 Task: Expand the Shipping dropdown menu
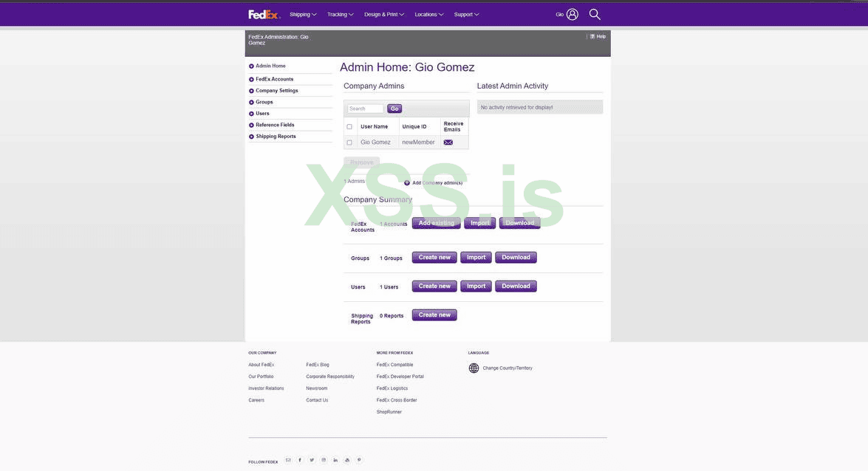(303, 14)
